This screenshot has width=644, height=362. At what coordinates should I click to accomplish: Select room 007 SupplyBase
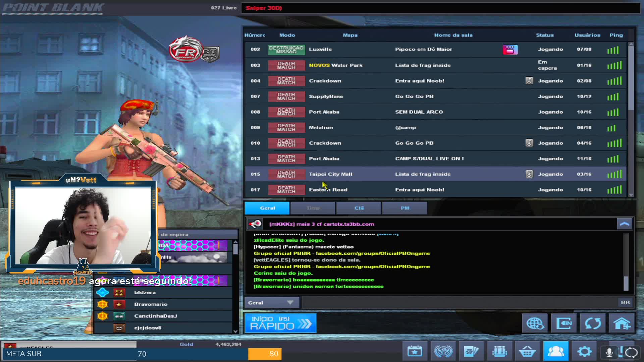click(436, 97)
